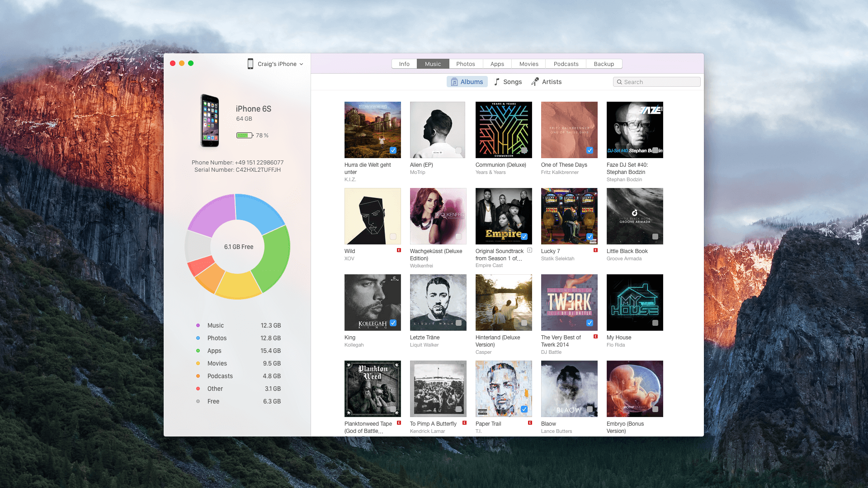Switch to the Backup tab
Viewport: 868px width, 488px height.
point(604,64)
